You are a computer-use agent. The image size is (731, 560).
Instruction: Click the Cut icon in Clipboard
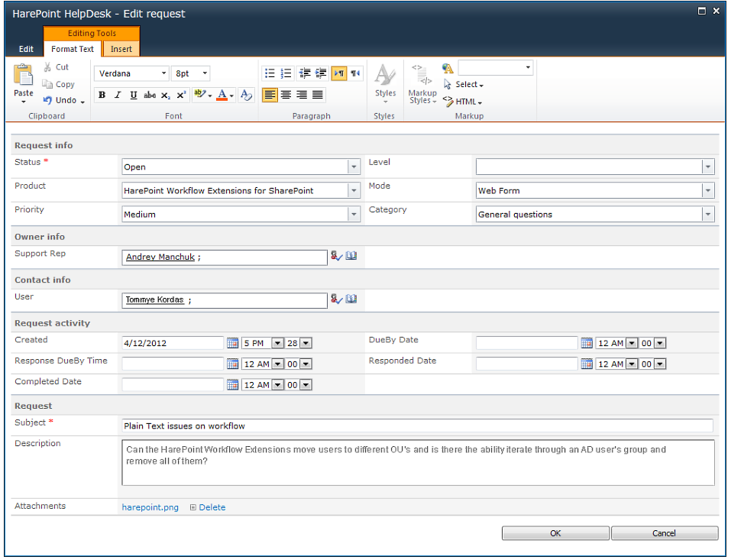pyautogui.click(x=48, y=67)
